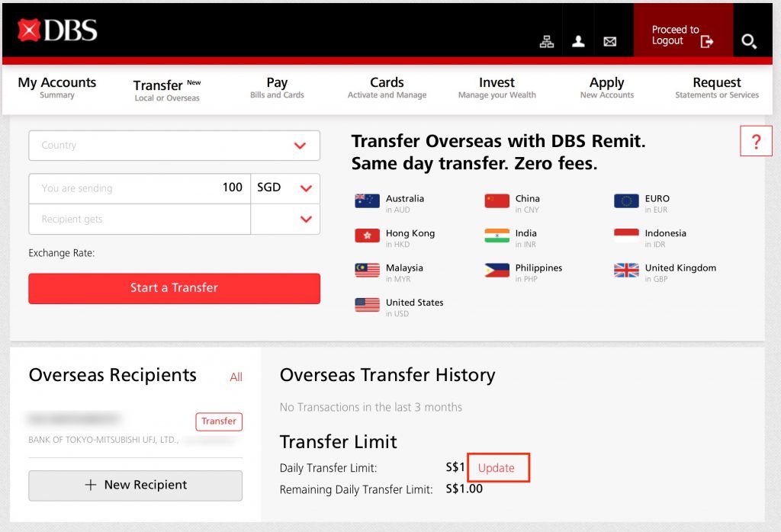This screenshot has width=781, height=532.
Task: Open Invest Manage your Wealth menu
Action: coord(497,88)
